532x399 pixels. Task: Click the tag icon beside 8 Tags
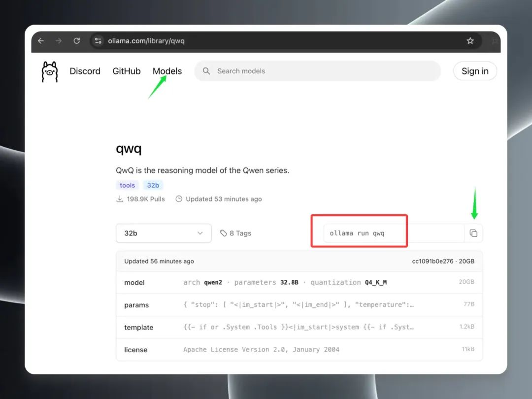(x=224, y=233)
